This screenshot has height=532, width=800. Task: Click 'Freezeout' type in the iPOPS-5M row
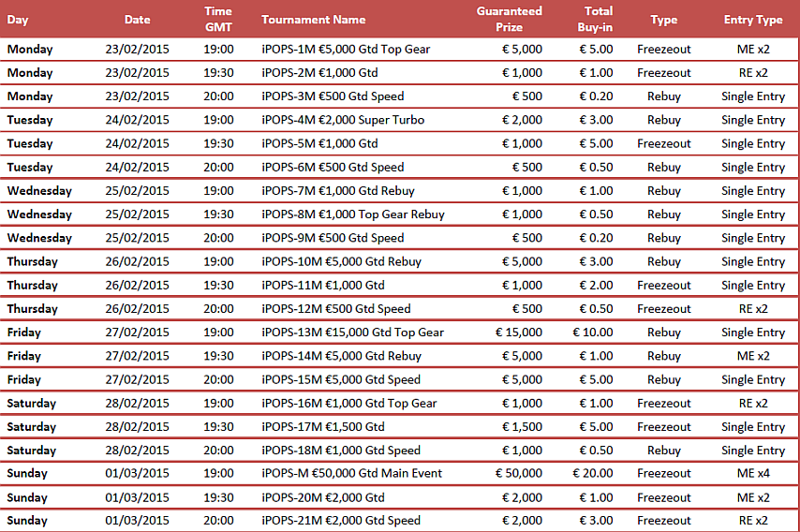click(x=664, y=144)
